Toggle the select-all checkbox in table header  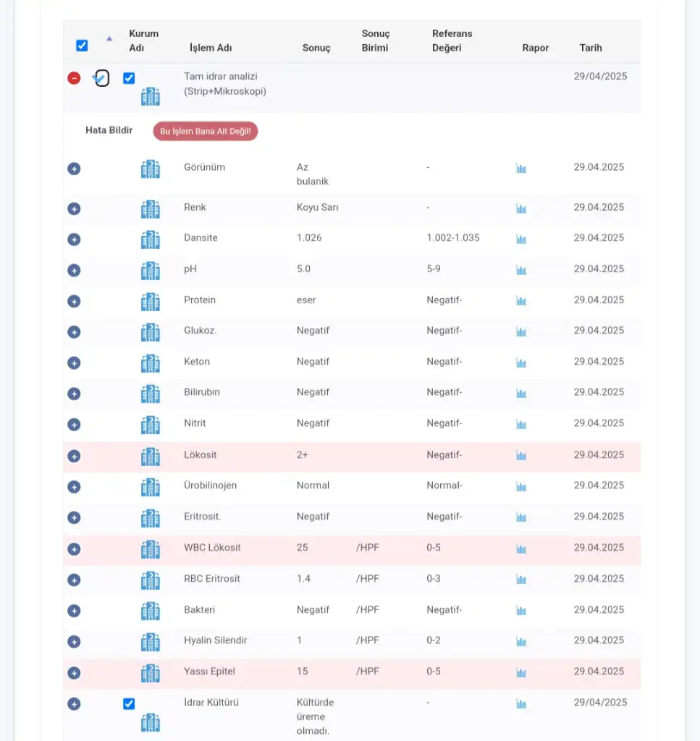click(x=82, y=46)
